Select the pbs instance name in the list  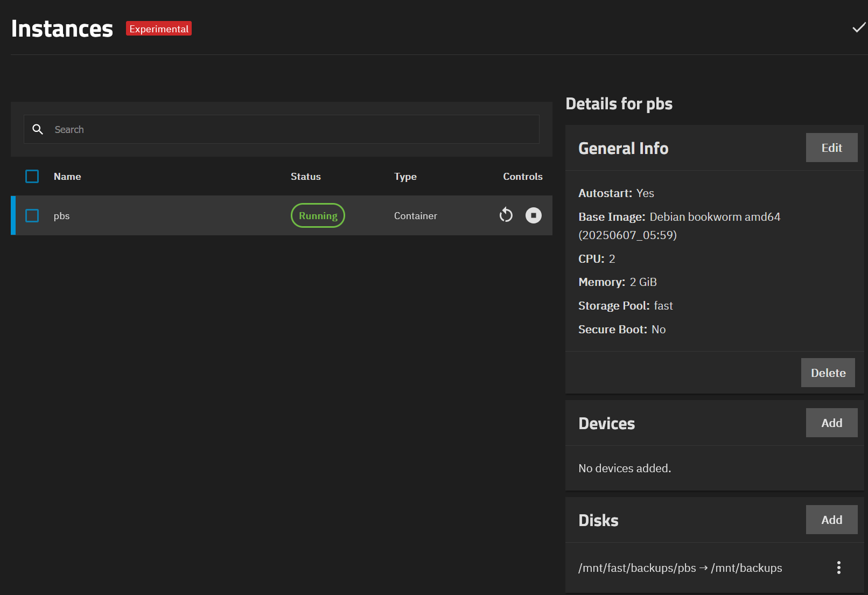point(62,216)
